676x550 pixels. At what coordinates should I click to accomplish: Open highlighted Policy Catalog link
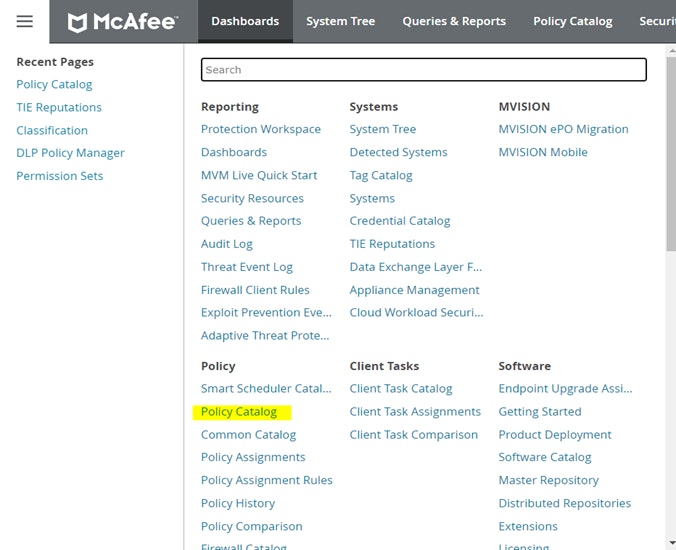coord(239,412)
